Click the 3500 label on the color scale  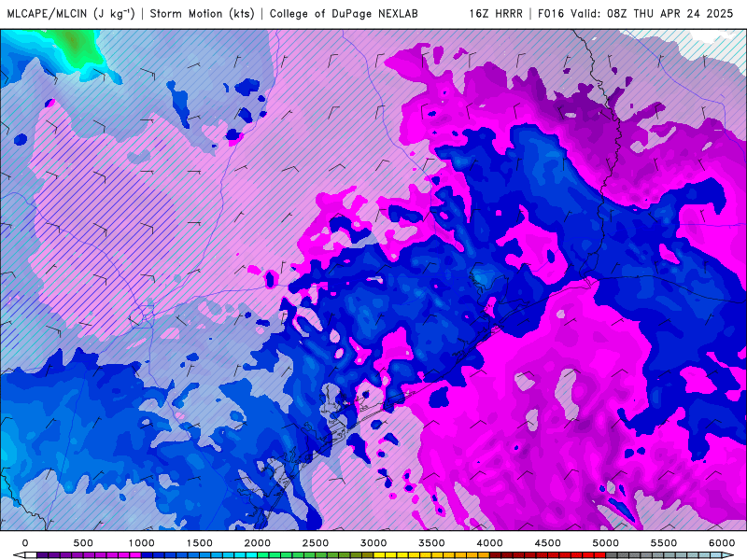431,543
